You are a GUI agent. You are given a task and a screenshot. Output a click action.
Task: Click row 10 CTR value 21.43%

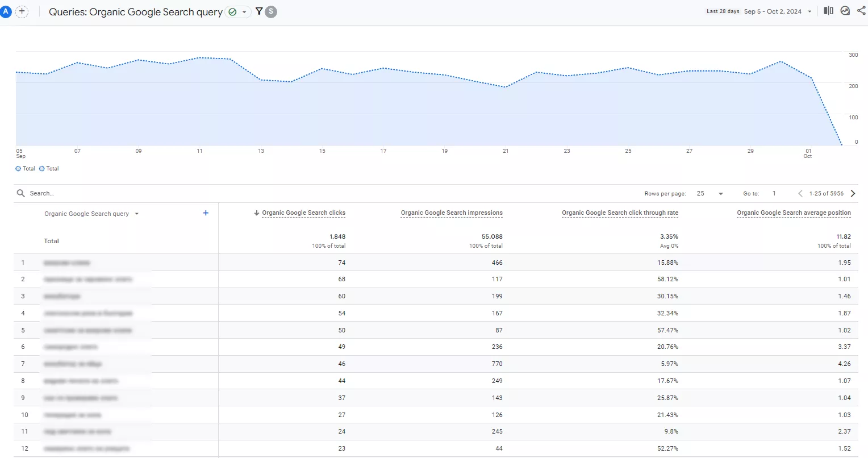pyautogui.click(x=667, y=415)
